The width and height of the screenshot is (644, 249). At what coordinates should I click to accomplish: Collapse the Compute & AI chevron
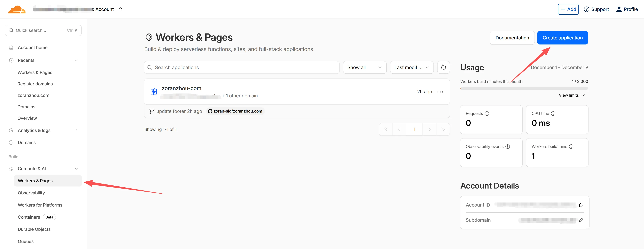pyautogui.click(x=76, y=169)
